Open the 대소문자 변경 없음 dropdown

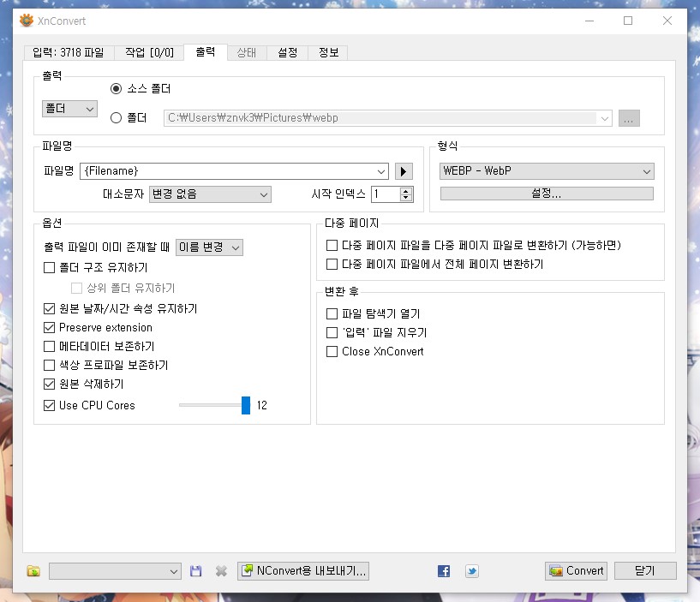[x=210, y=194]
